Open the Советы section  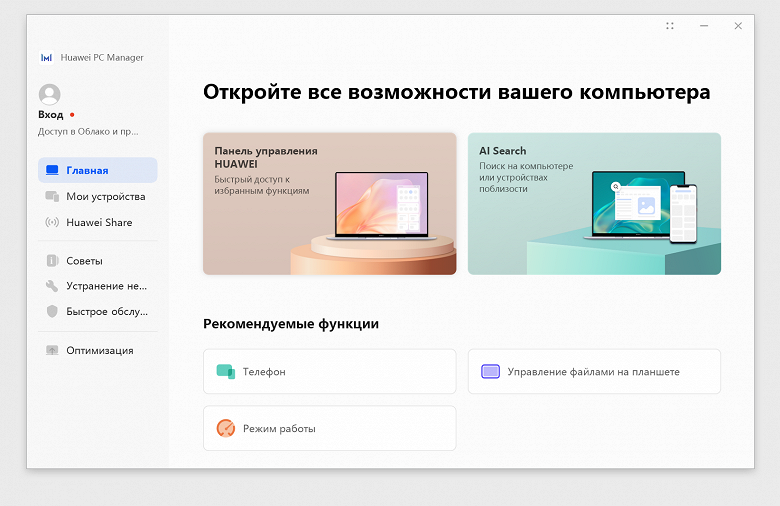pyautogui.click(x=98, y=261)
